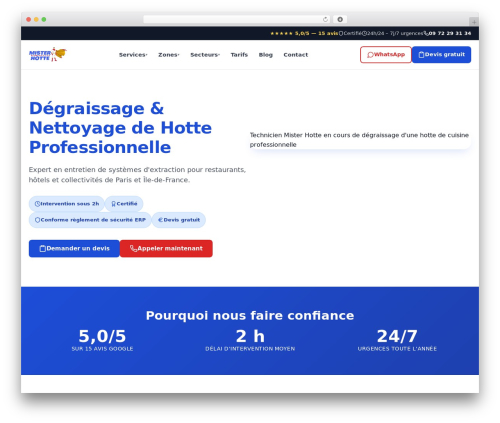500x423 pixels.
Task: Click the euro icon in Devis gratuit badge
Action: pos(160,220)
